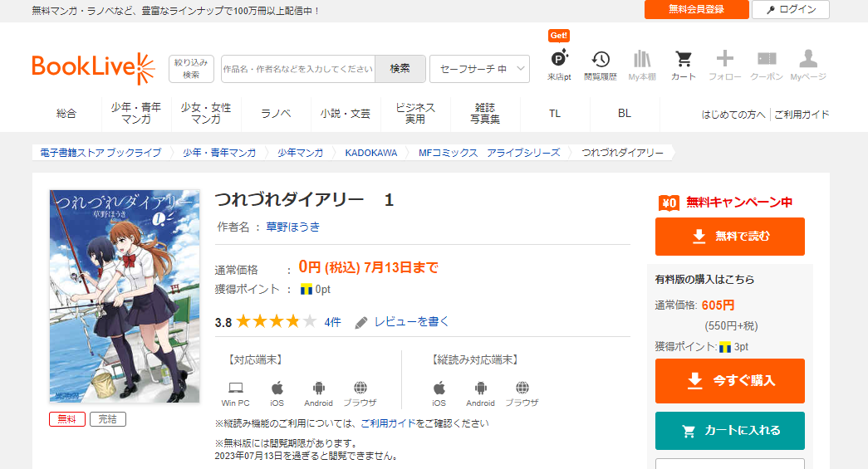Click the 絞り込み検索 filter button
The height and width of the screenshot is (469, 868).
[191, 69]
